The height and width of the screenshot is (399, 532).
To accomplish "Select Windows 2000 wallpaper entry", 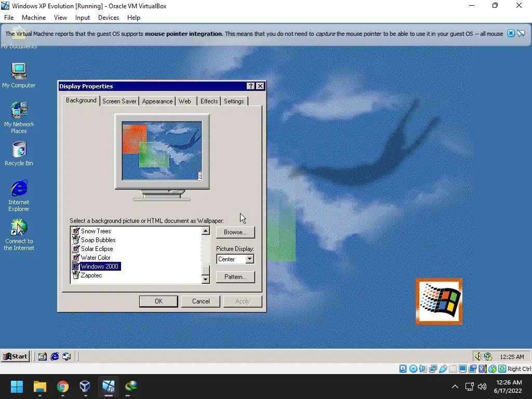I will pos(96,267).
